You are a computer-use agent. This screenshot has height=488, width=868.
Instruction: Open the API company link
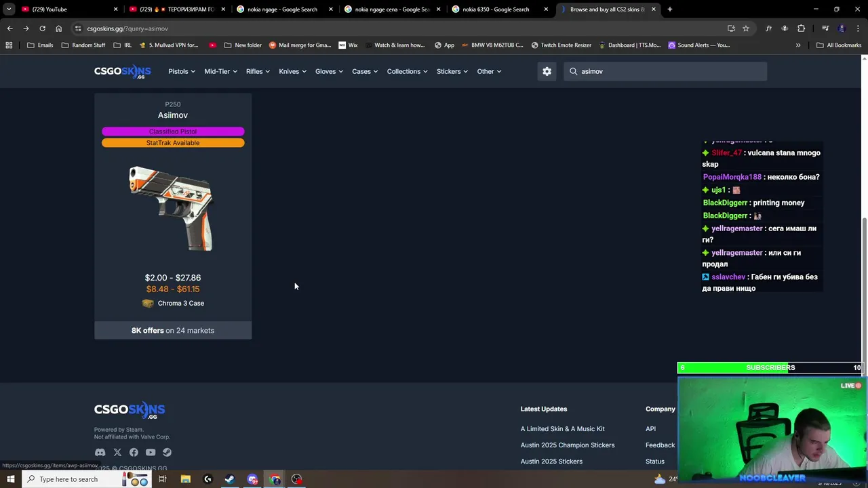[x=651, y=429]
